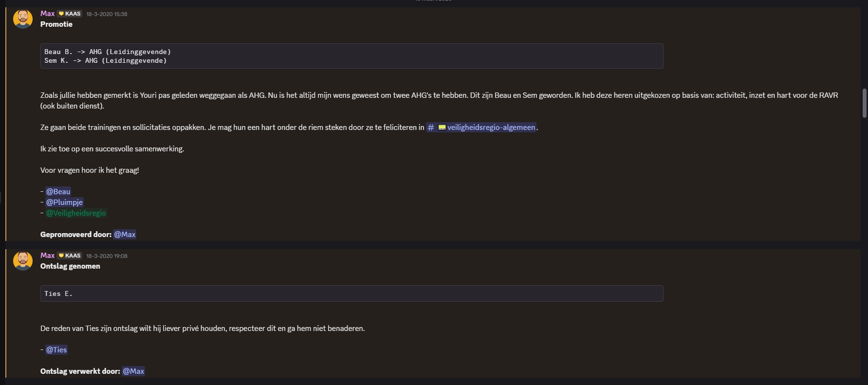Click the Max username above Ontslag genomen
This screenshot has height=385, width=868.
click(47, 256)
